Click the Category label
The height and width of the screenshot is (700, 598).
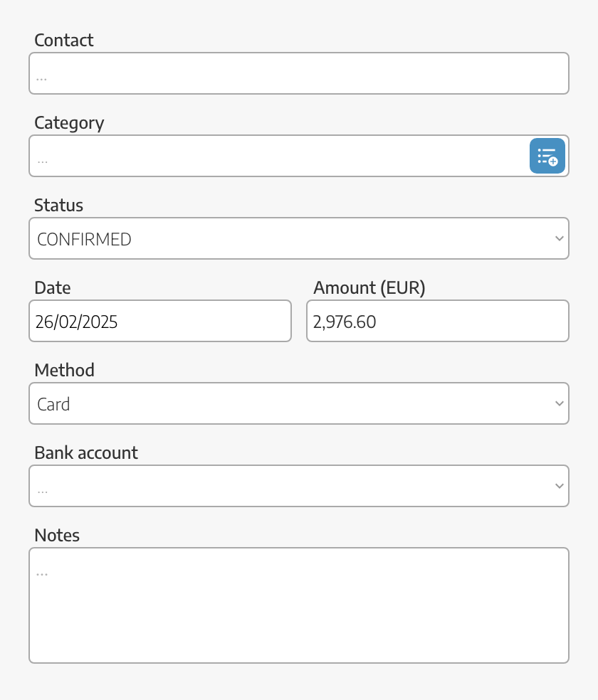click(x=69, y=123)
